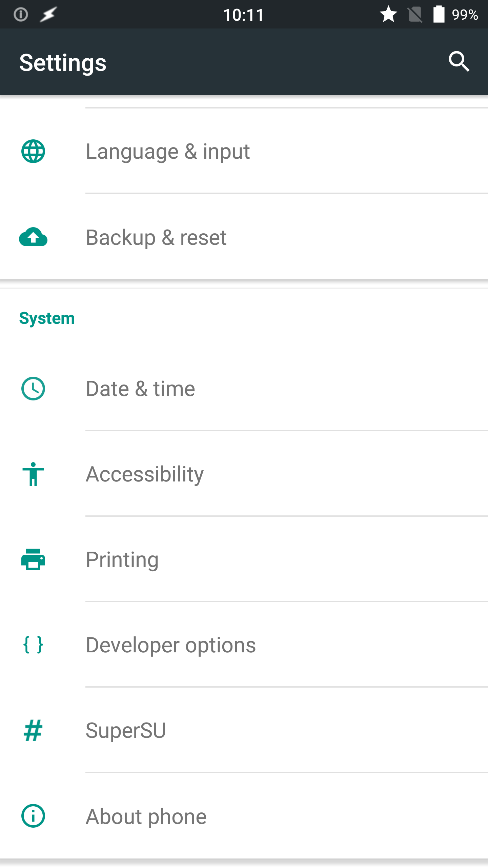
Task: Open Backup & reset
Action: (244, 237)
